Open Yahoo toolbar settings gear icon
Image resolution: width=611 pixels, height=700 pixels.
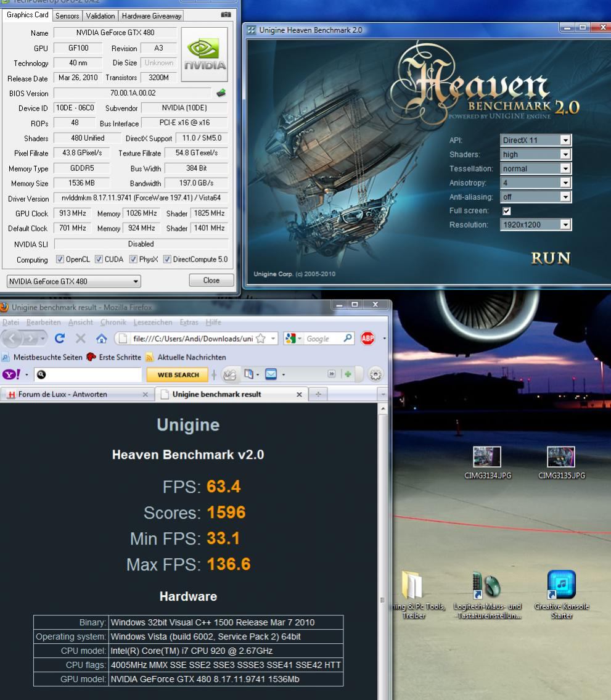[376, 374]
